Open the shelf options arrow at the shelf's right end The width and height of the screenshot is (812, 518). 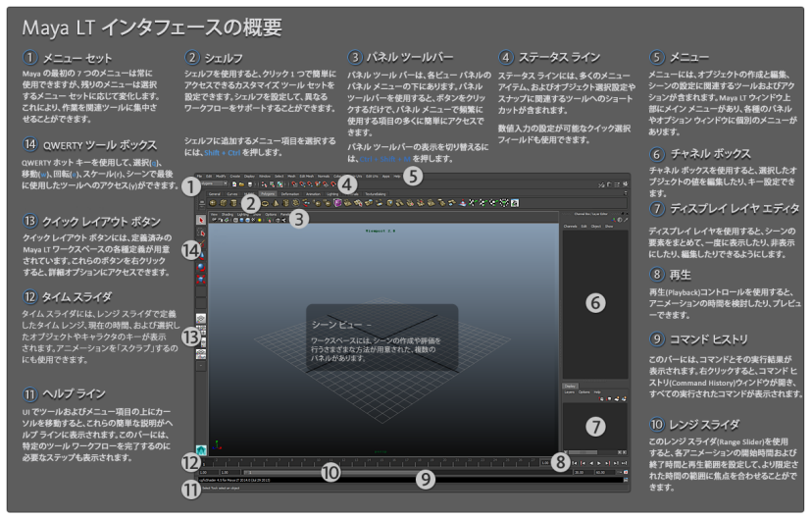[626, 193]
